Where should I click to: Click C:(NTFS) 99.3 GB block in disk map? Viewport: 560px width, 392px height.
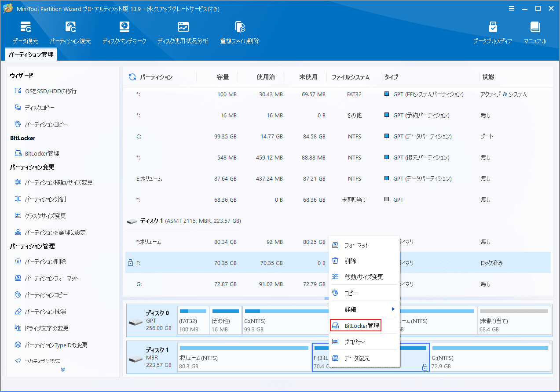(x=286, y=320)
